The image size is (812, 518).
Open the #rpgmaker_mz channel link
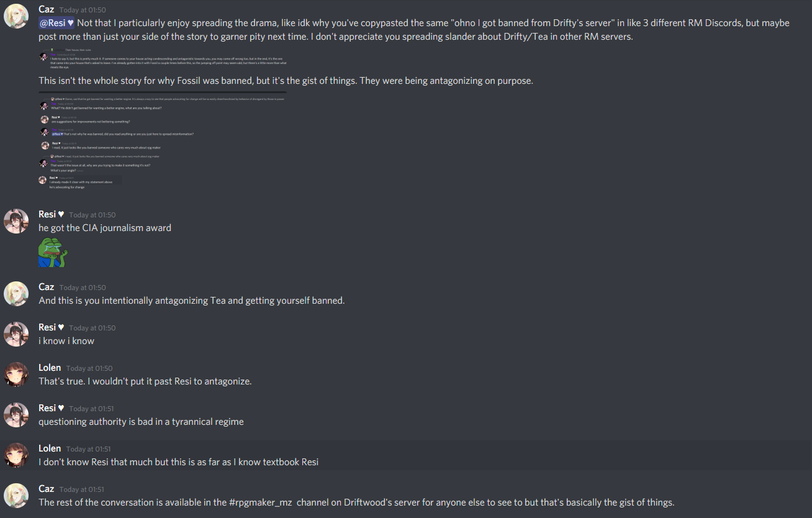[x=260, y=502]
